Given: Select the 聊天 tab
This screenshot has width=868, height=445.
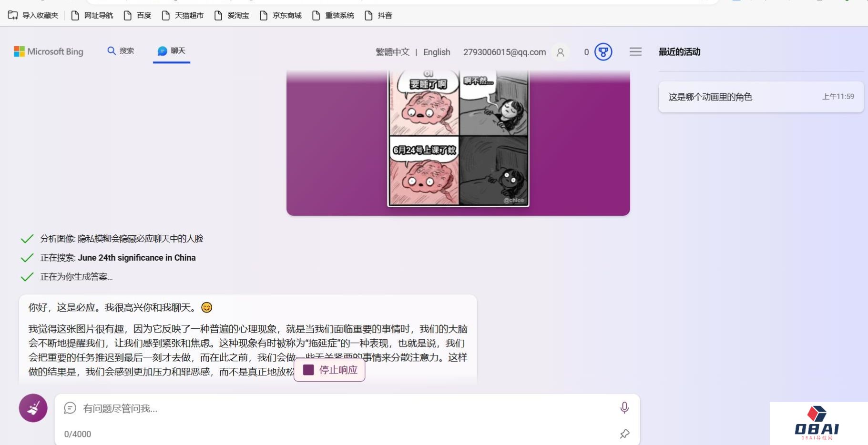Looking at the screenshot, I should [172, 51].
